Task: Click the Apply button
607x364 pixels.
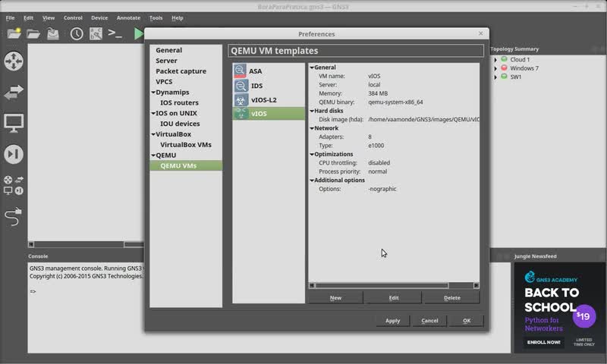Action: pos(392,320)
